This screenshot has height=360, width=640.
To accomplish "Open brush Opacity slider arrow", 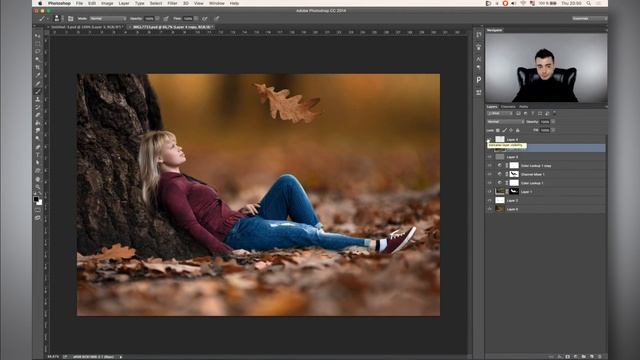I will [x=158, y=18].
